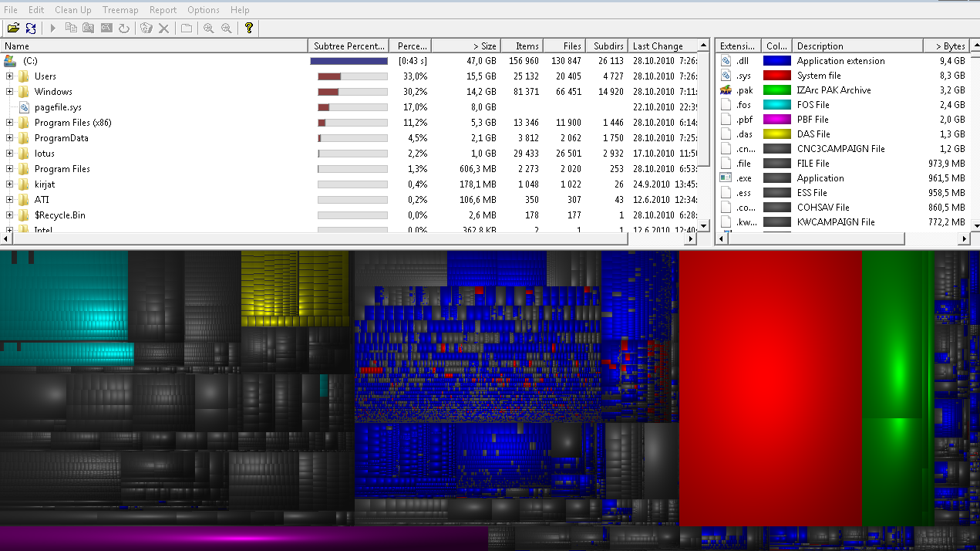Click the blue .dll color swatch
Image resolution: width=980 pixels, height=551 pixels.
click(x=776, y=61)
